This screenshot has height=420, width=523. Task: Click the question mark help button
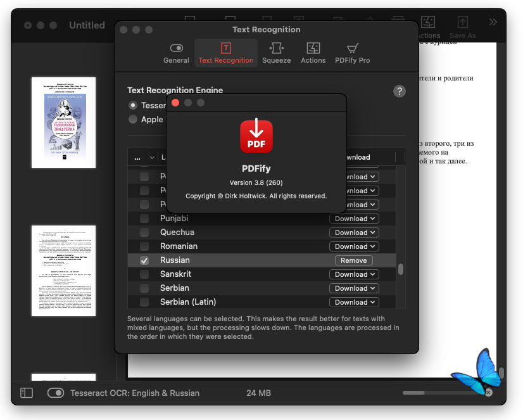(x=400, y=91)
